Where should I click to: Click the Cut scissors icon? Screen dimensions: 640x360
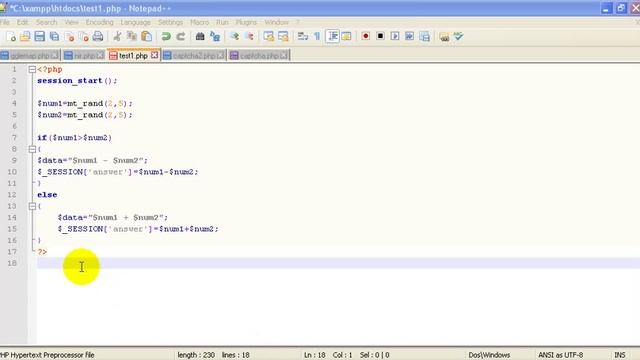117,37
